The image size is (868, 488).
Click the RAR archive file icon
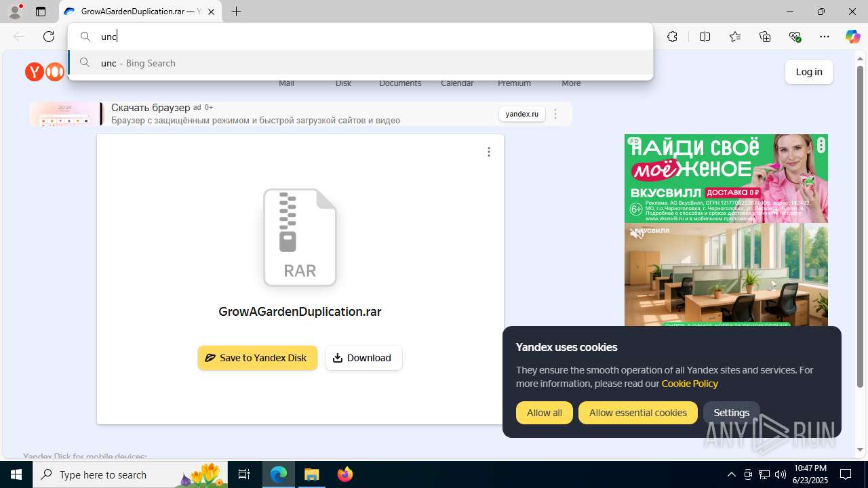click(x=300, y=237)
